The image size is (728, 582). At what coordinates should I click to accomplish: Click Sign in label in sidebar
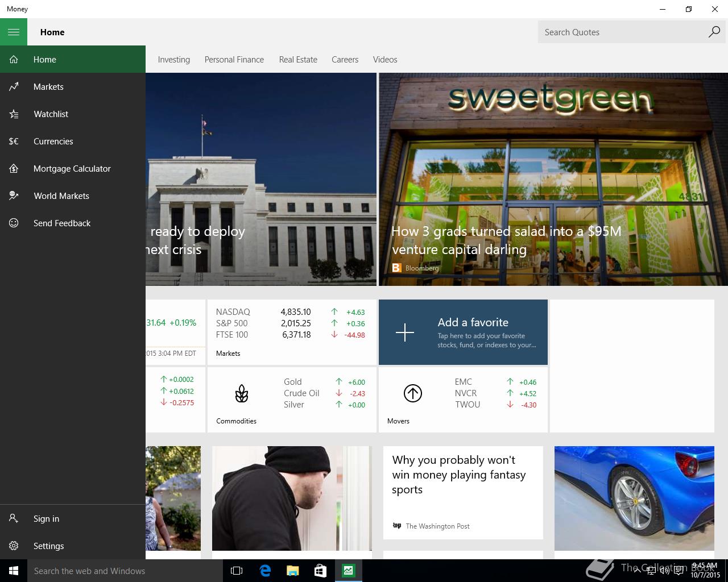pos(46,518)
